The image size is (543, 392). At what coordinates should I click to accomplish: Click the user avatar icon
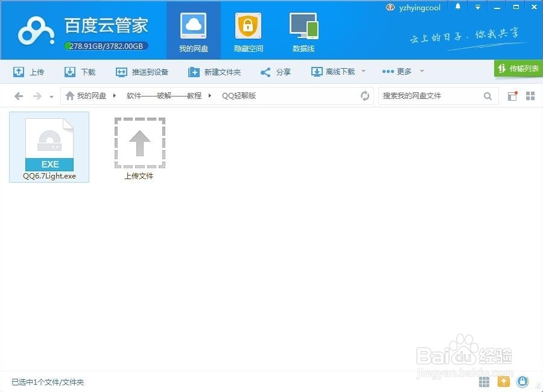[x=390, y=7]
